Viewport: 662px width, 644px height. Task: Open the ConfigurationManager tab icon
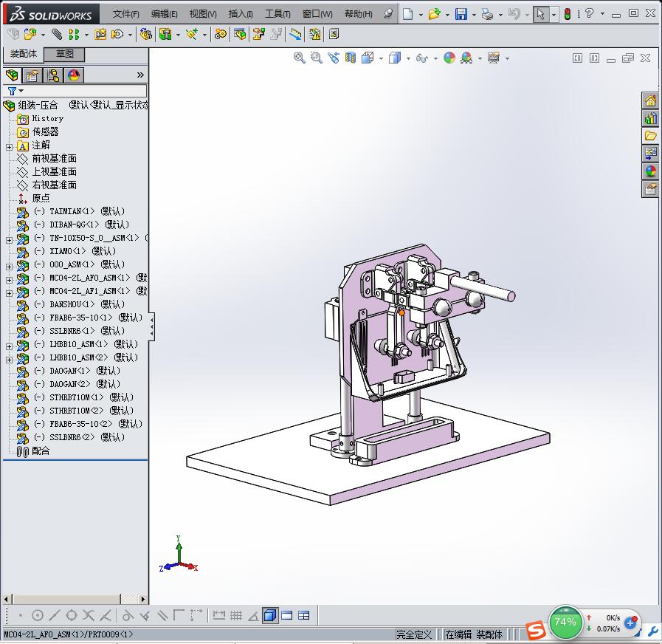[x=53, y=75]
